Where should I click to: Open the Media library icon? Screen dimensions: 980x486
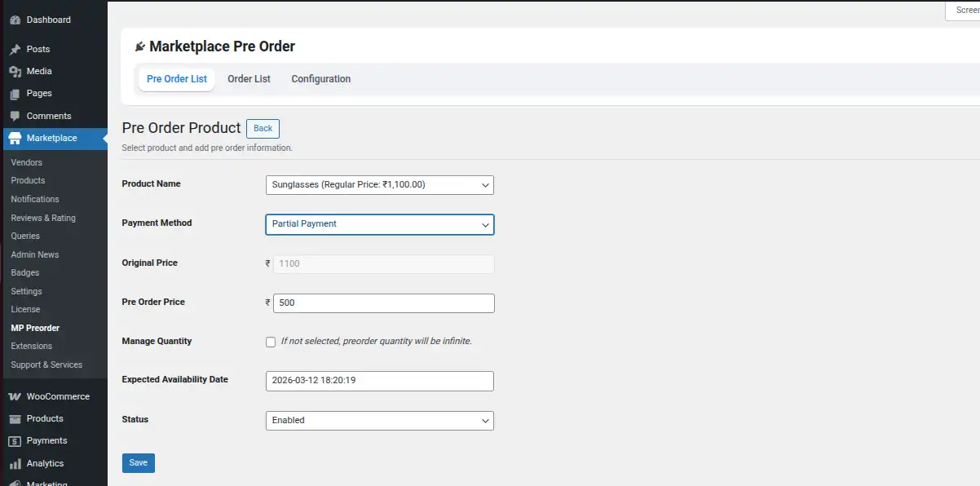click(16, 71)
